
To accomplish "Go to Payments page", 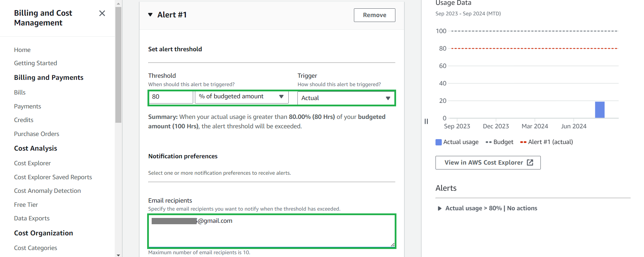I will tap(28, 106).
